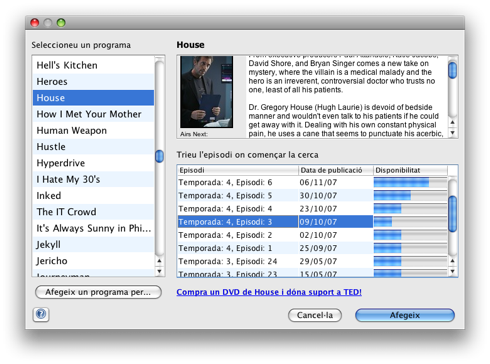Select Heroes in the program list
Viewport: 490px width, 364px height.
click(x=93, y=82)
